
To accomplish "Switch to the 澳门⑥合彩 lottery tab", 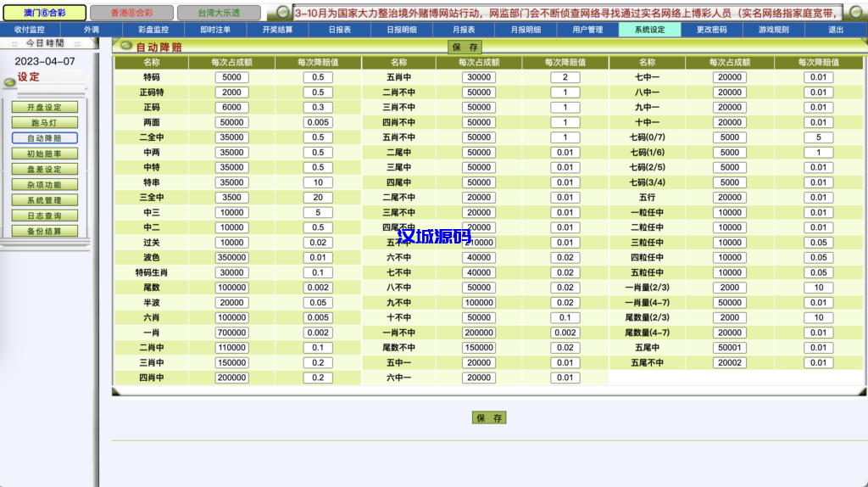I will (x=42, y=13).
